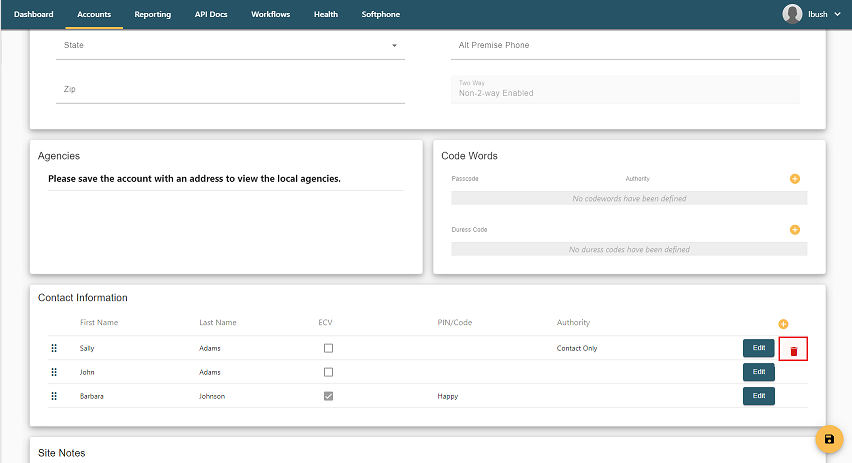
Task: Expand the lbush user menu
Action: coord(836,15)
